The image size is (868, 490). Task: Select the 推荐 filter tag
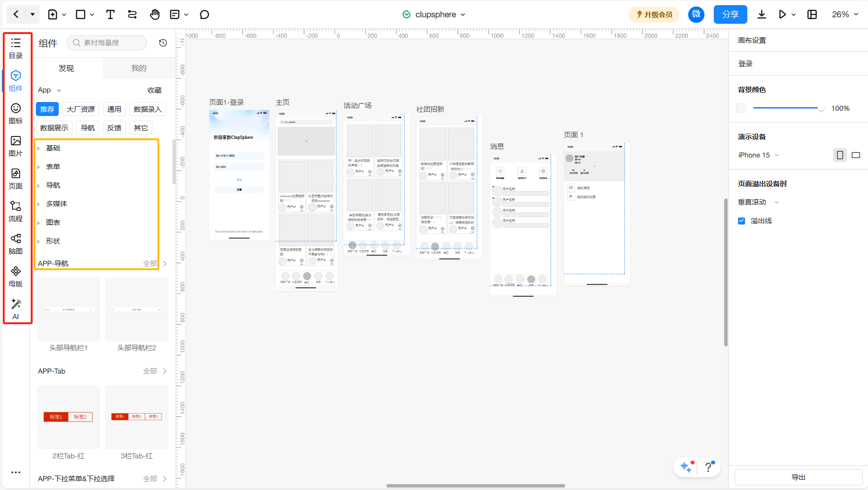point(47,109)
